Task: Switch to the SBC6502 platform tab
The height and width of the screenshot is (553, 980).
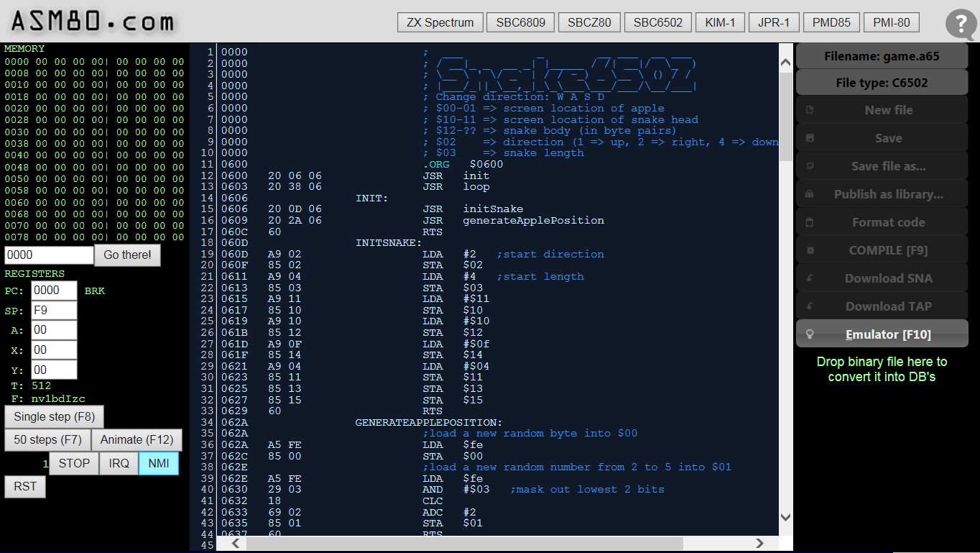Action: (x=657, y=22)
